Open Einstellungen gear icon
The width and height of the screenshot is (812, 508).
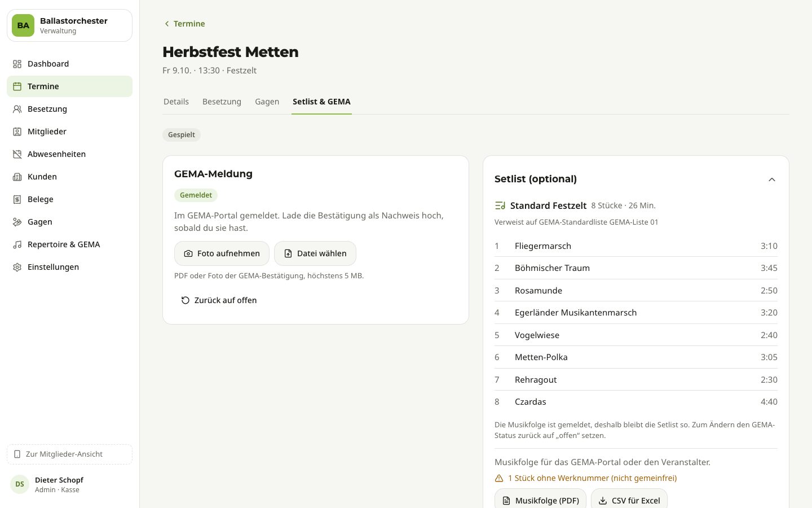[17, 267]
